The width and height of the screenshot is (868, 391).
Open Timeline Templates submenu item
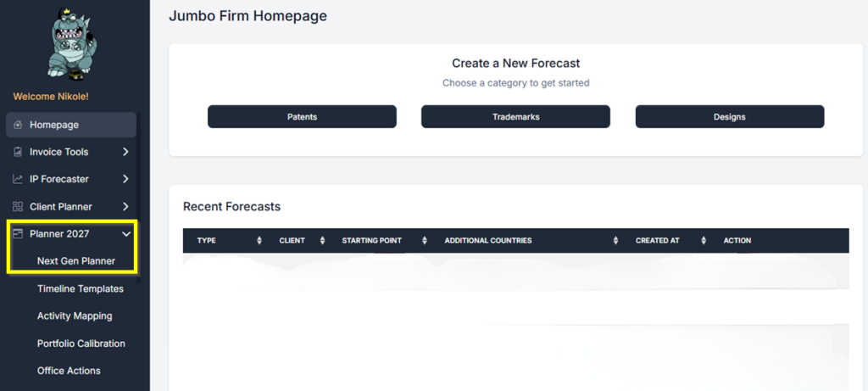pos(81,288)
